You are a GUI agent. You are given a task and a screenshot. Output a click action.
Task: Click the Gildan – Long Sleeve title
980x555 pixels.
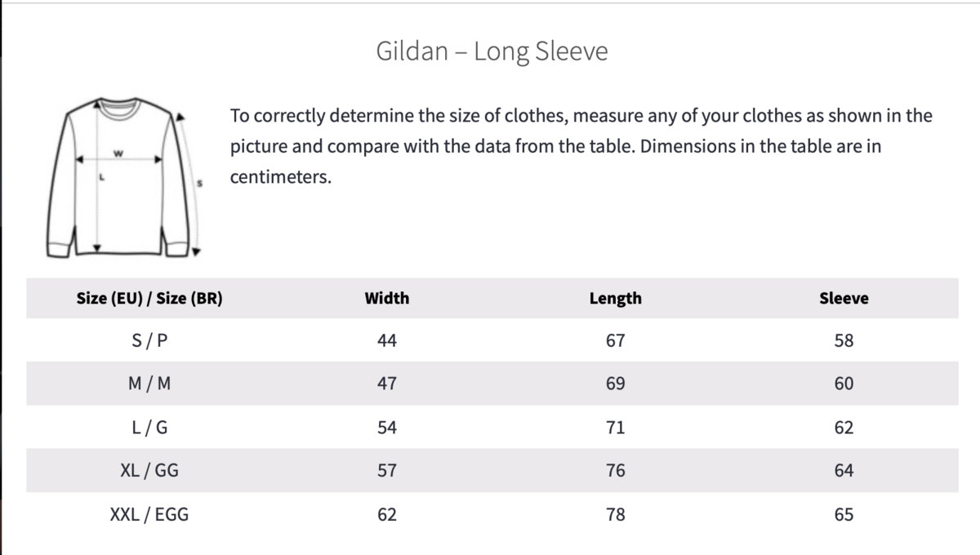[x=492, y=51]
